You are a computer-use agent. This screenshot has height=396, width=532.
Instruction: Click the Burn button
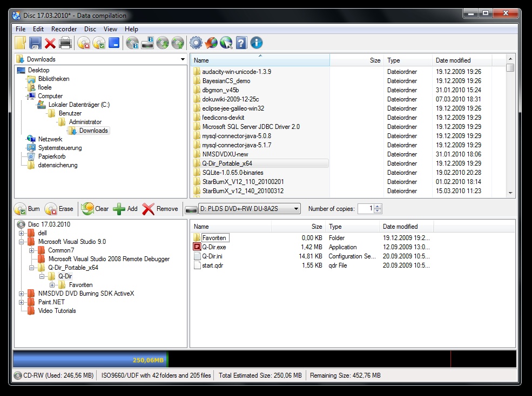coord(28,208)
